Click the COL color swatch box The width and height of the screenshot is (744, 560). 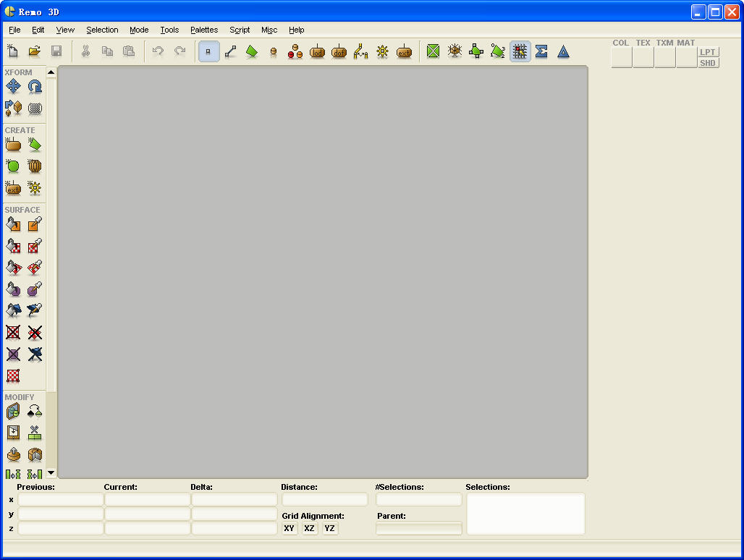click(622, 58)
